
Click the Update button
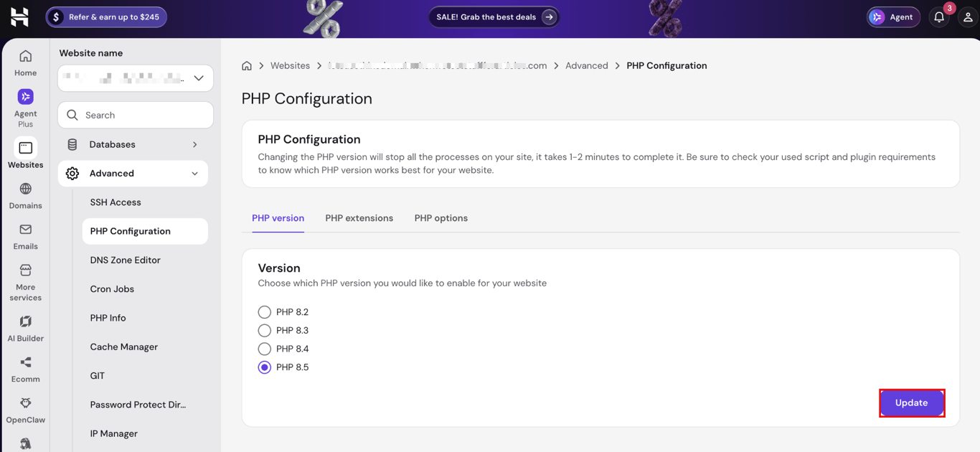pos(912,402)
